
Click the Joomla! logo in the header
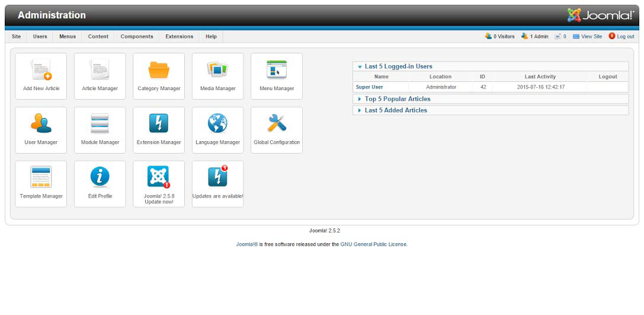[x=601, y=15]
